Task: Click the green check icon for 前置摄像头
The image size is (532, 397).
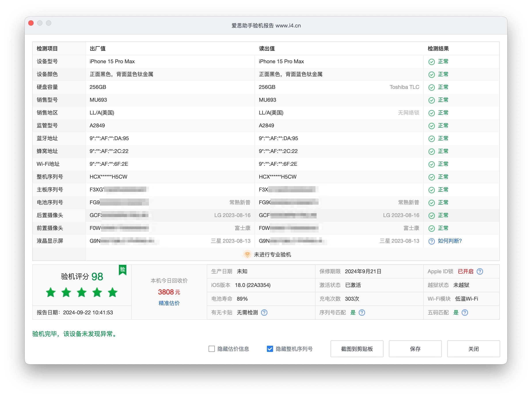Action: click(432, 228)
